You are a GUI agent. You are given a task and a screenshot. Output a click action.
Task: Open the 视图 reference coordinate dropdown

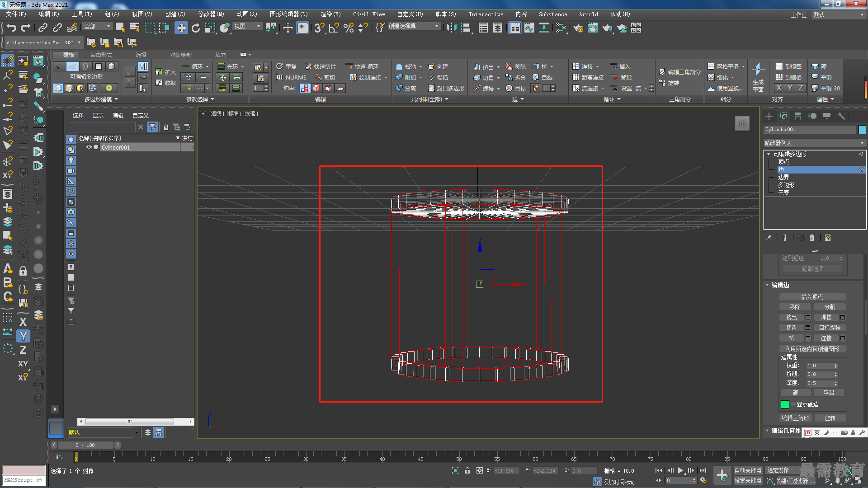(x=247, y=27)
